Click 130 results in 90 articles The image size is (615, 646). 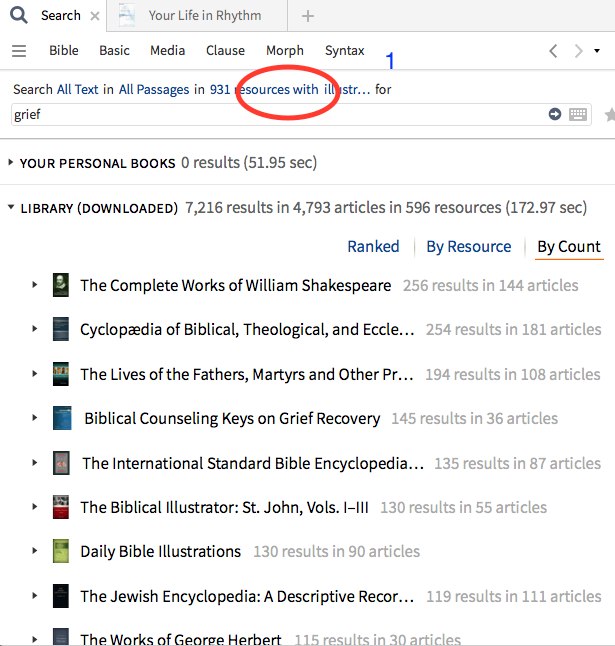pos(337,551)
